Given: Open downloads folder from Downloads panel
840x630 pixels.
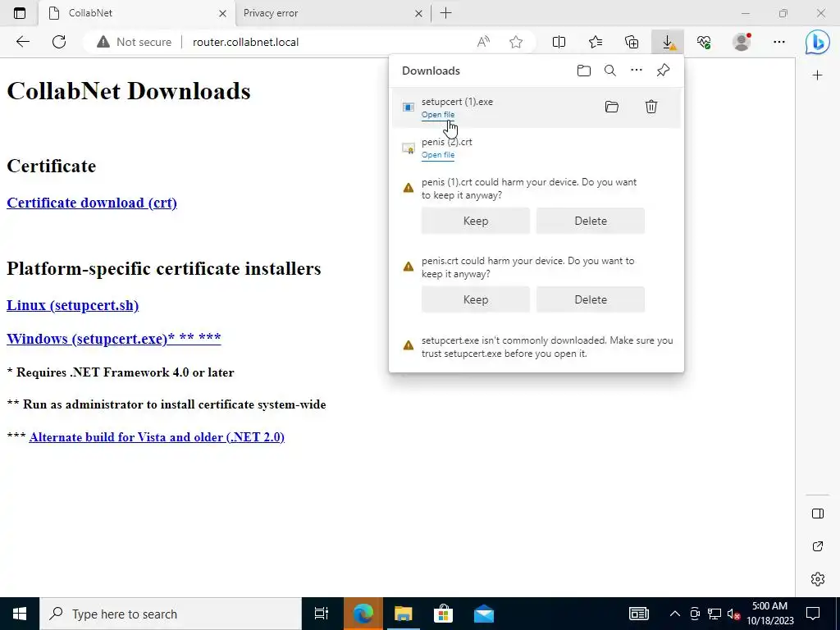Looking at the screenshot, I should (x=584, y=71).
